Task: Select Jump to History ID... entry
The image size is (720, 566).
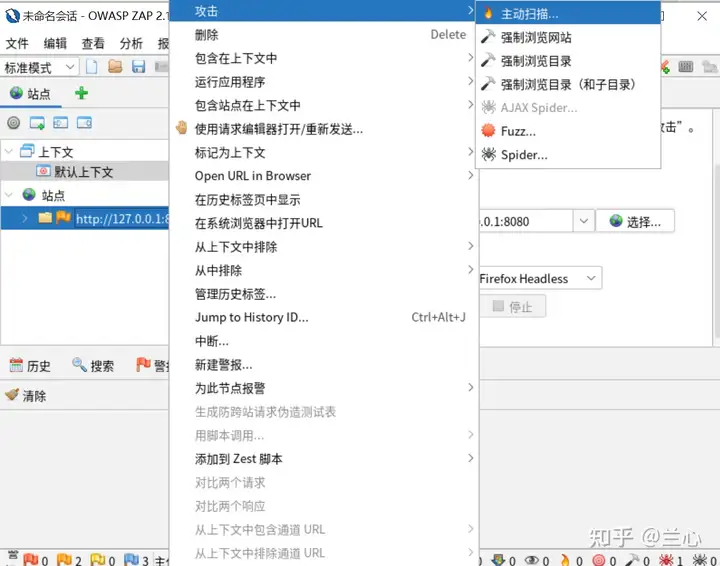Action: point(324,317)
